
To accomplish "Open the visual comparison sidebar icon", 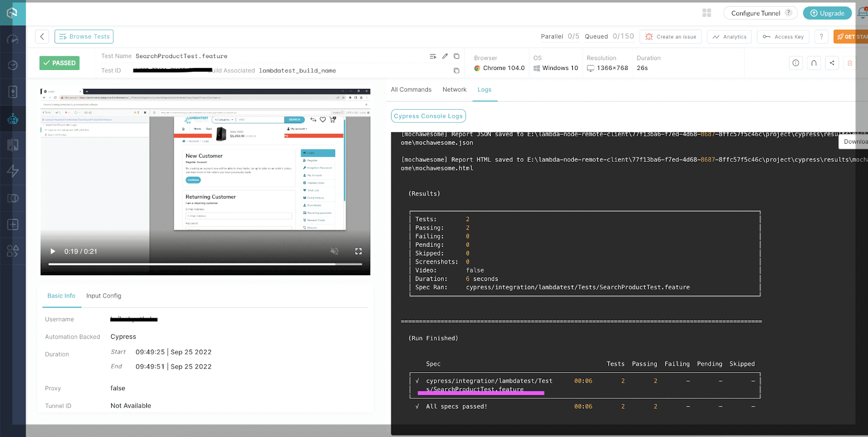I will coord(13,145).
